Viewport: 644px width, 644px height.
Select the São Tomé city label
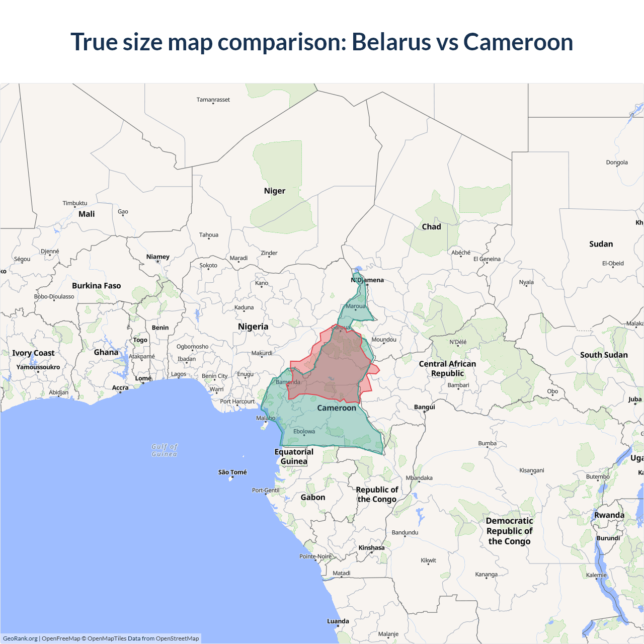[x=232, y=472]
